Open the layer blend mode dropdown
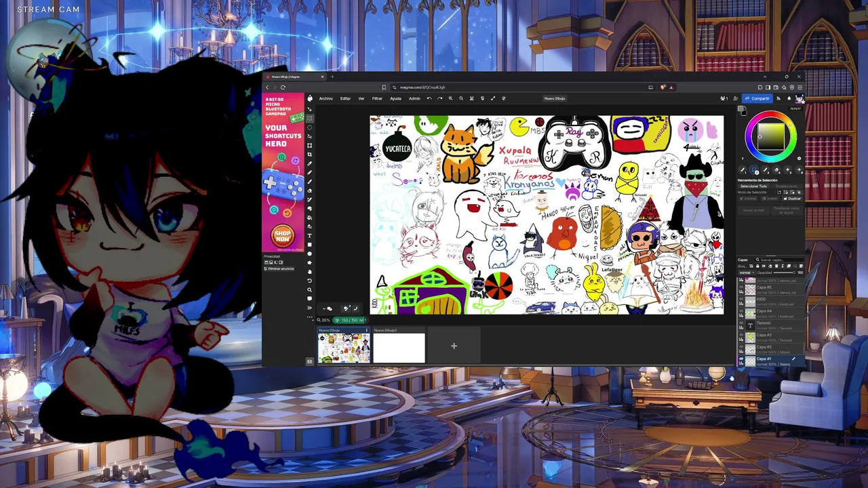868x488 pixels. click(x=745, y=272)
